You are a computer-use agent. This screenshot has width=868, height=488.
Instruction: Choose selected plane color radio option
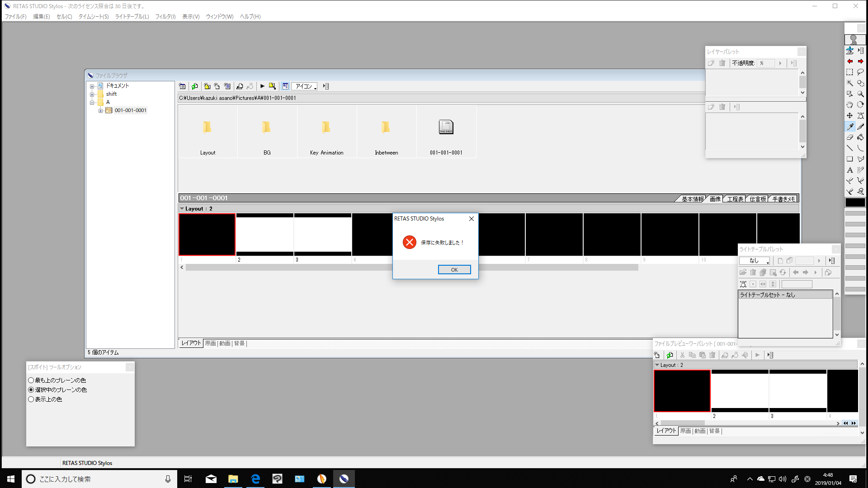(31, 390)
